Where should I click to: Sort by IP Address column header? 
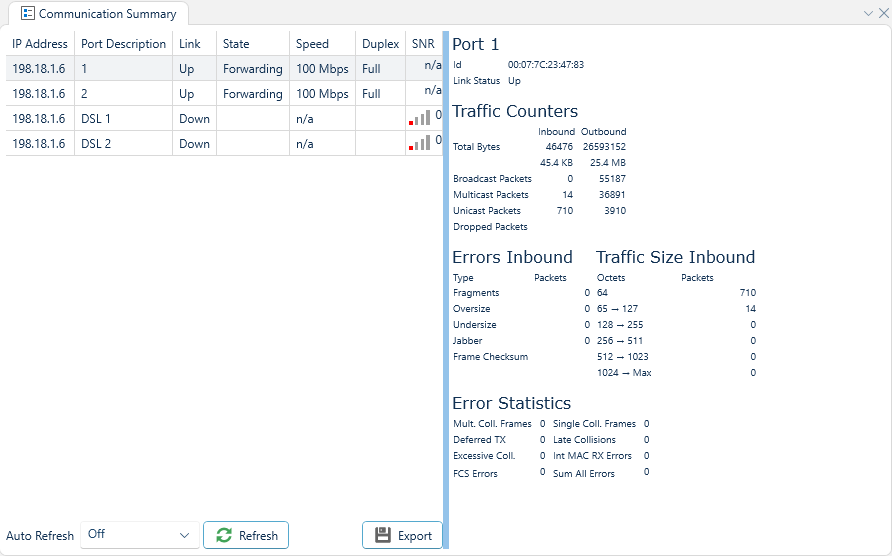tap(40, 44)
